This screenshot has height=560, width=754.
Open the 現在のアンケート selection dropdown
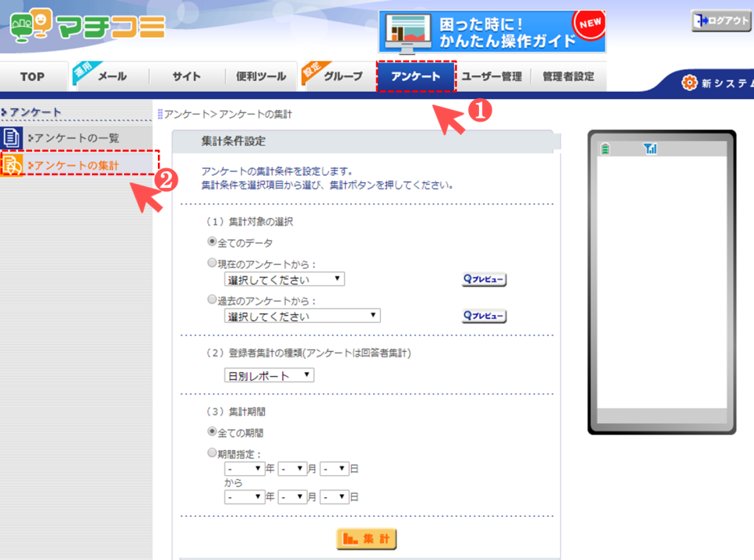tap(284, 280)
